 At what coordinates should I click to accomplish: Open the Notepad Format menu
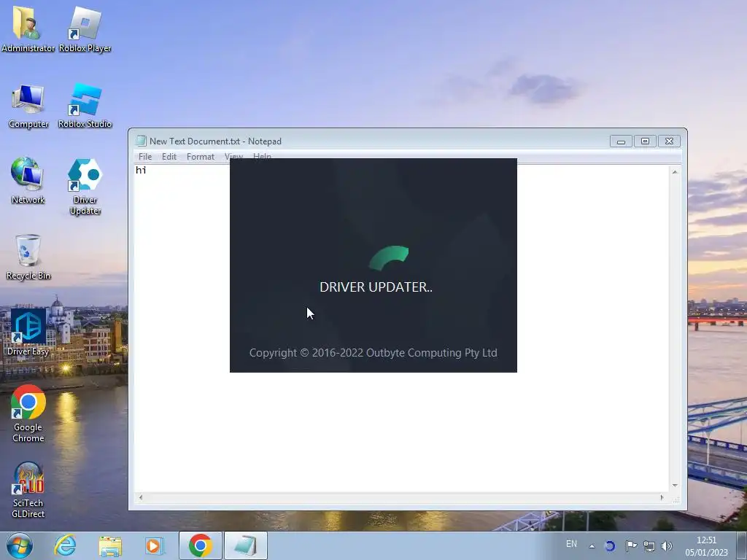200,157
